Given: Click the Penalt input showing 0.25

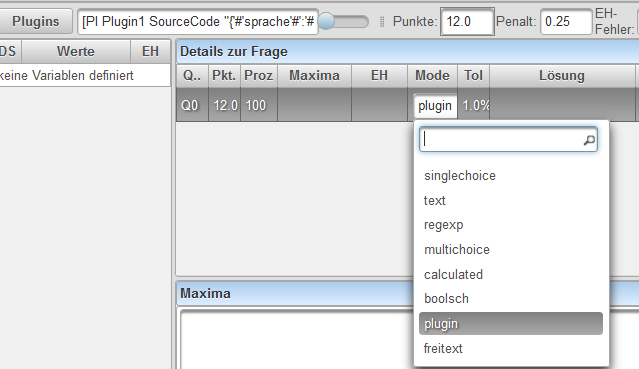Looking at the screenshot, I should (x=566, y=22).
